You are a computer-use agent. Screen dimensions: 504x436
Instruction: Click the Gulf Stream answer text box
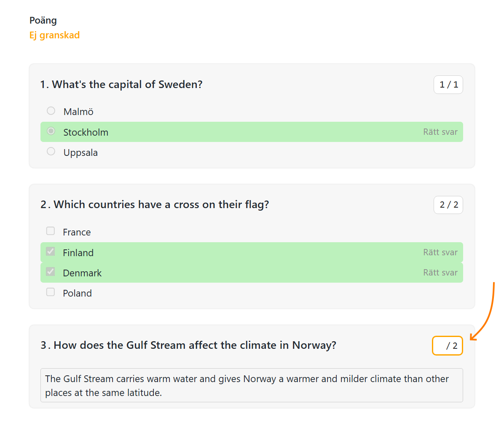pyautogui.click(x=252, y=385)
